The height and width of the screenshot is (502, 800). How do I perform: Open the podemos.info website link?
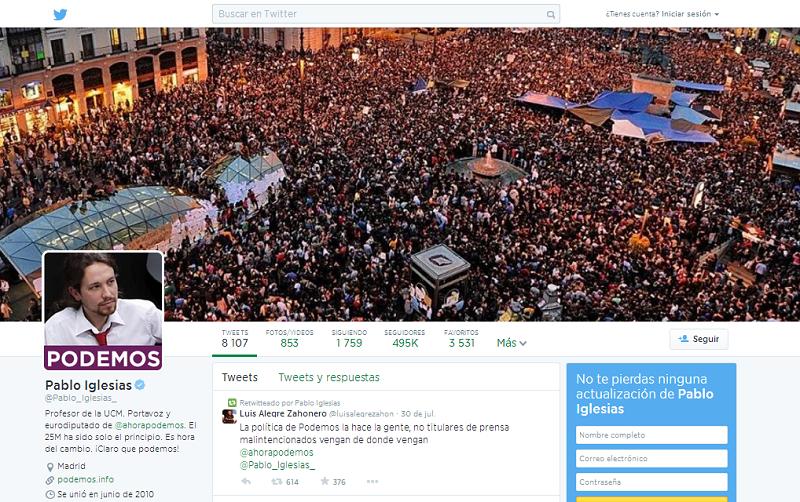(x=85, y=479)
